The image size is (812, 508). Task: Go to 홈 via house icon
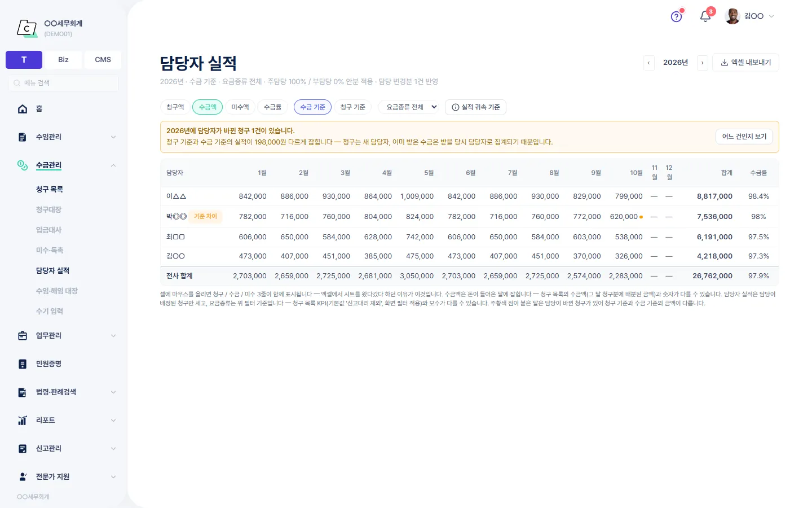coord(23,109)
